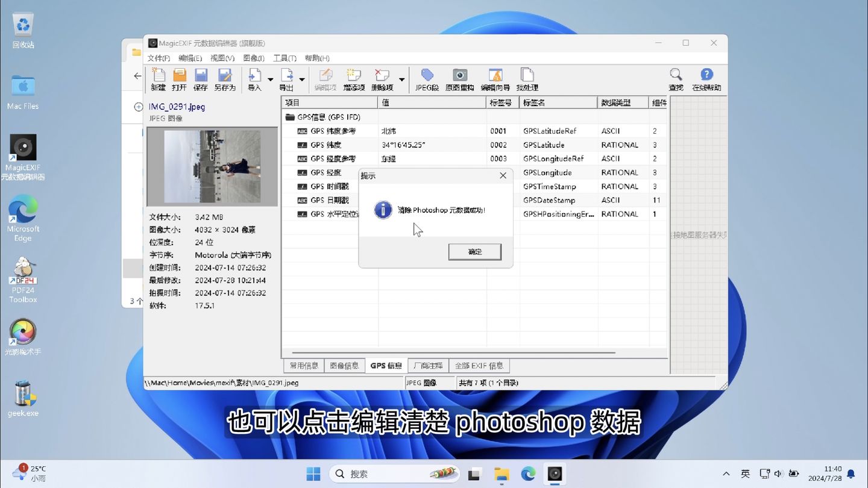Open the Mac Files desktop folder icon
Viewport: 868px width, 488px height.
tap(23, 92)
